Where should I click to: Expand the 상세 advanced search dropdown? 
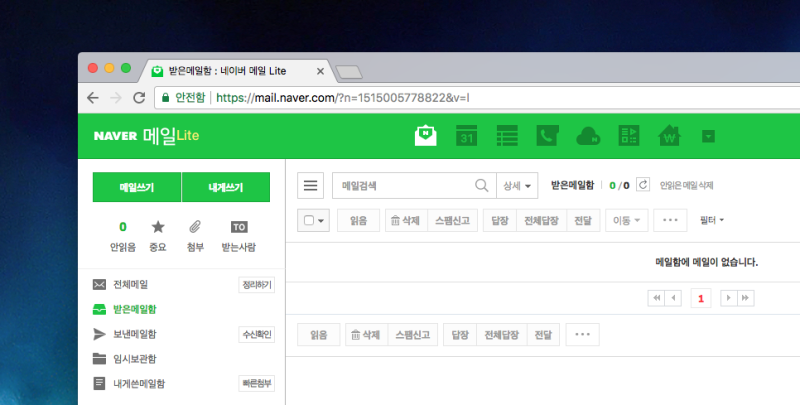coord(517,185)
